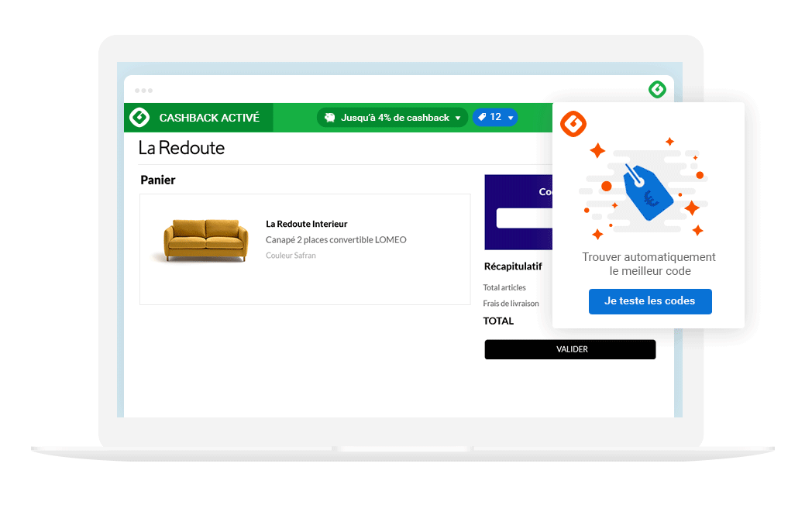Viewport: 812px width, 515px height.
Task: Click 'Trouver automatiquement le meilleur code' text
Action: click(649, 264)
